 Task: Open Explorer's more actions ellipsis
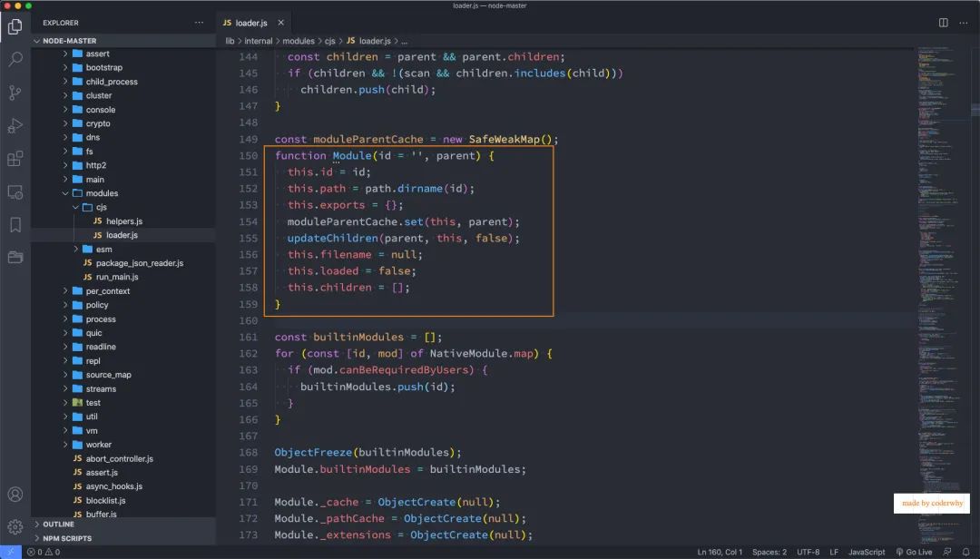199,23
